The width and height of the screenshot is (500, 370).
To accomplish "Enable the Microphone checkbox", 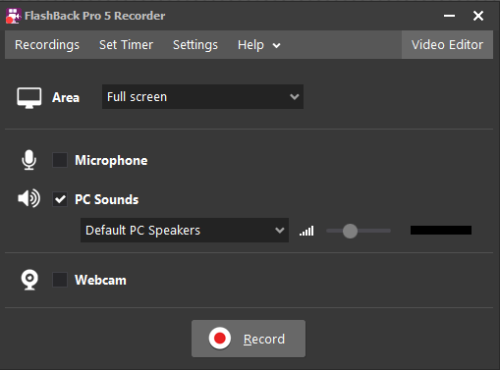I will point(60,160).
